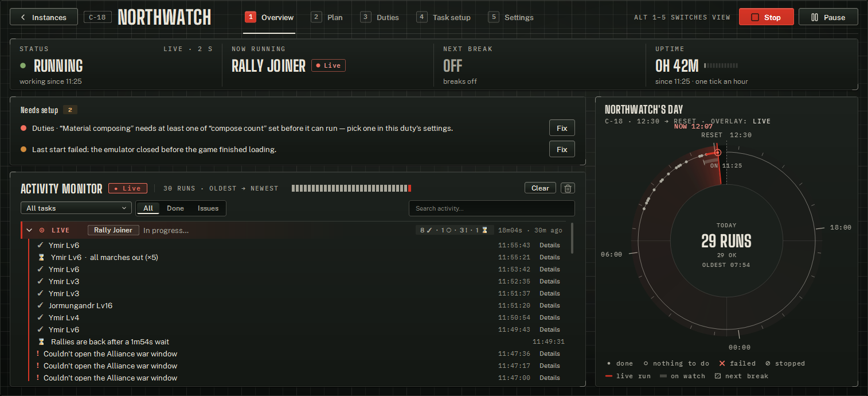Fix the Material composing duty issue
868x396 pixels.
click(562, 128)
